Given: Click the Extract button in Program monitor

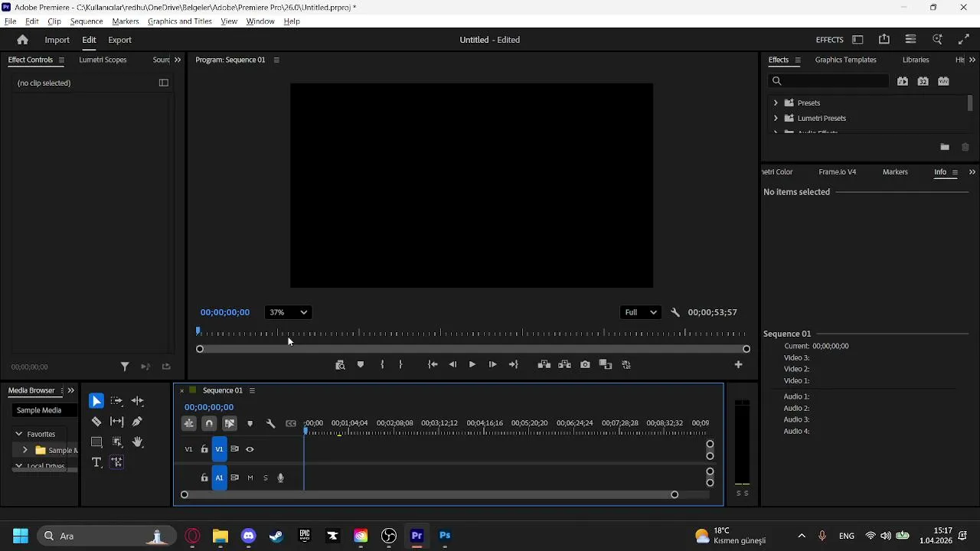Looking at the screenshot, I should click(565, 365).
